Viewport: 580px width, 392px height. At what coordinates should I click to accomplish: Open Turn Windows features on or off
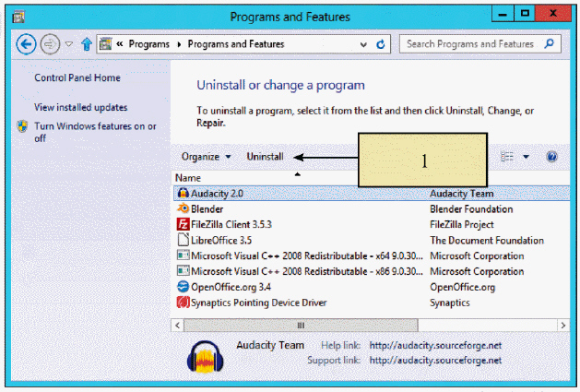(x=95, y=132)
